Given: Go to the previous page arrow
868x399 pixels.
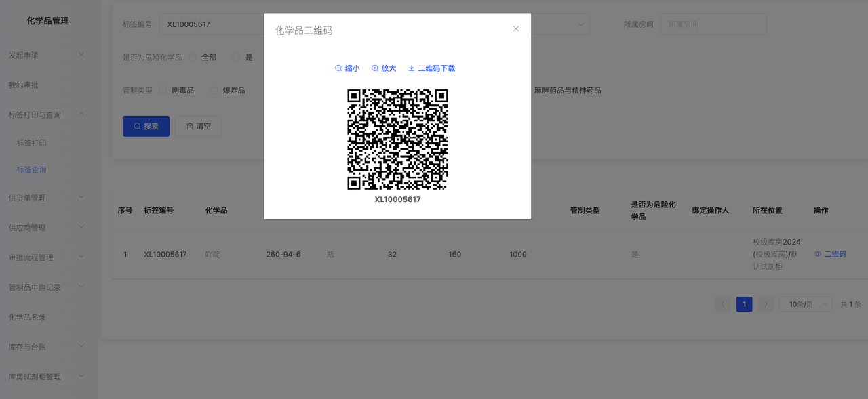Looking at the screenshot, I should click(x=723, y=305).
